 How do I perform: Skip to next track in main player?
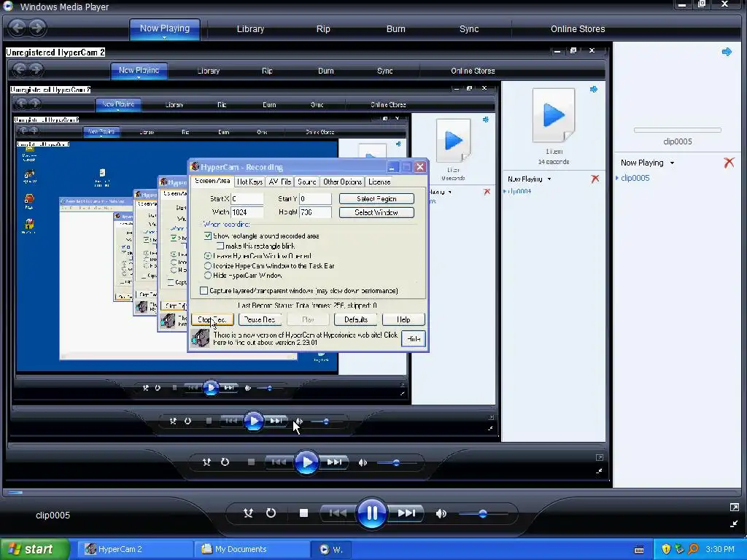[x=406, y=513]
